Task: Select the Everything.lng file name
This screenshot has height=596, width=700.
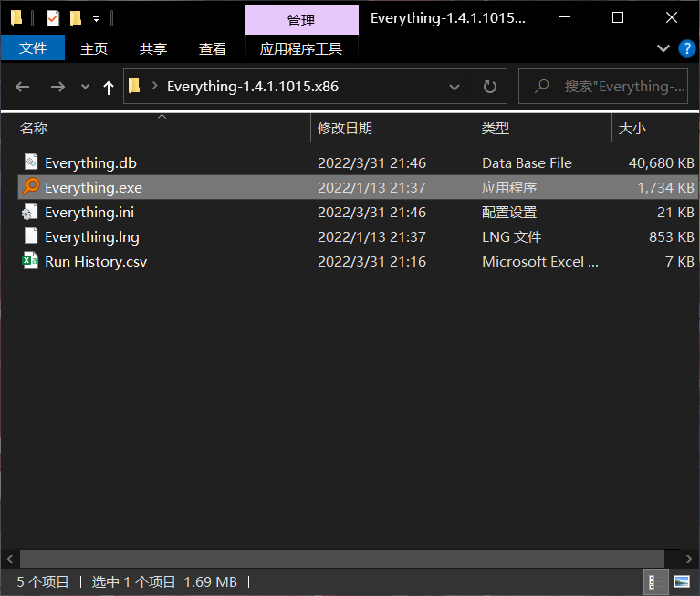Action: (92, 236)
